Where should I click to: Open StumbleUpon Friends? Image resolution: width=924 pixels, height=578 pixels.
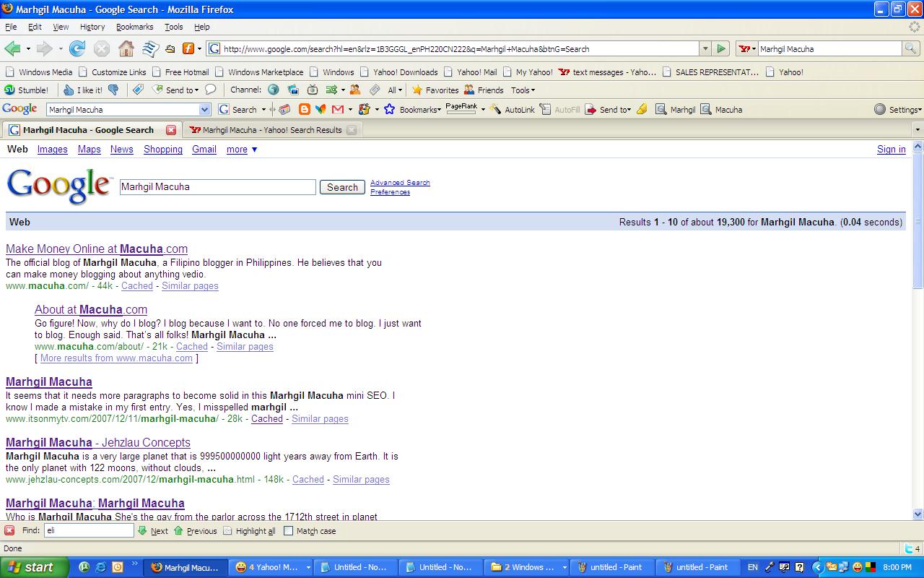click(x=484, y=90)
